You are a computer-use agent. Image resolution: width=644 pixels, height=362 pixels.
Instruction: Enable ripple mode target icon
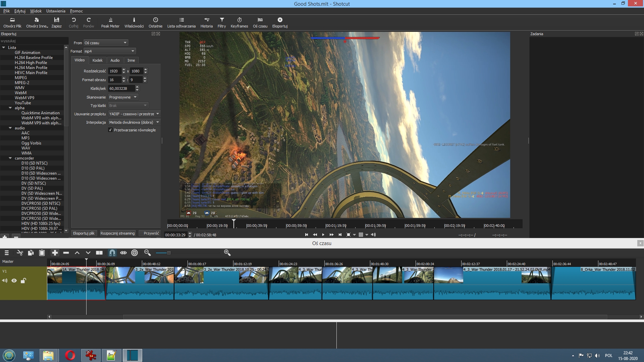point(135,253)
